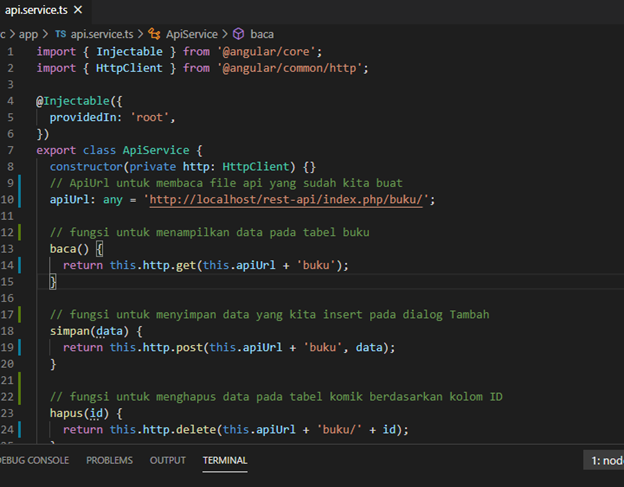Click the comment 'fungsi untuk menampilkan data pada tabel buku'

209,232
